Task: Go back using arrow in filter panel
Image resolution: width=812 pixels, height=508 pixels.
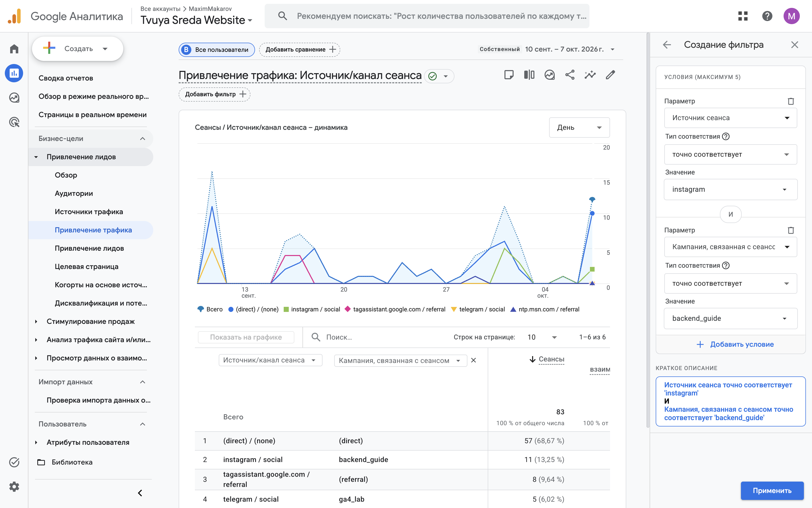Action: tap(667, 45)
